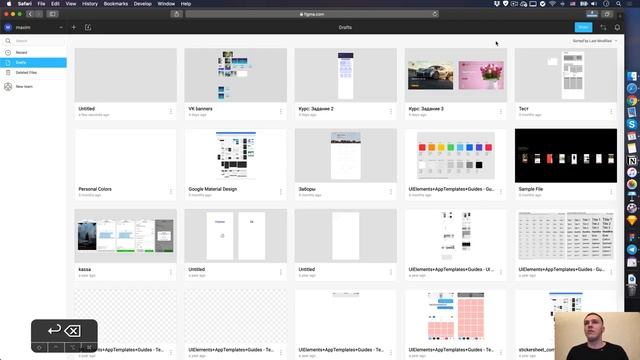
Task: Open the File menu in menu bar
Action: pos(41,4)
